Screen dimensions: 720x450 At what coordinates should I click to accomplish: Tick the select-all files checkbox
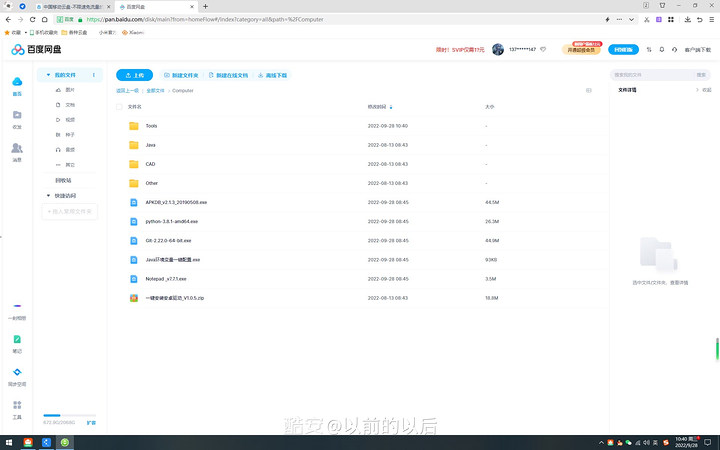[x=119, y=107]
